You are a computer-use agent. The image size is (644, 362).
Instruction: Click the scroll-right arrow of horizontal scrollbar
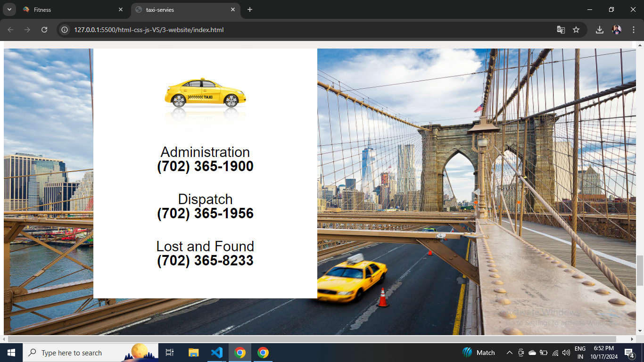[x=632, y=339]
